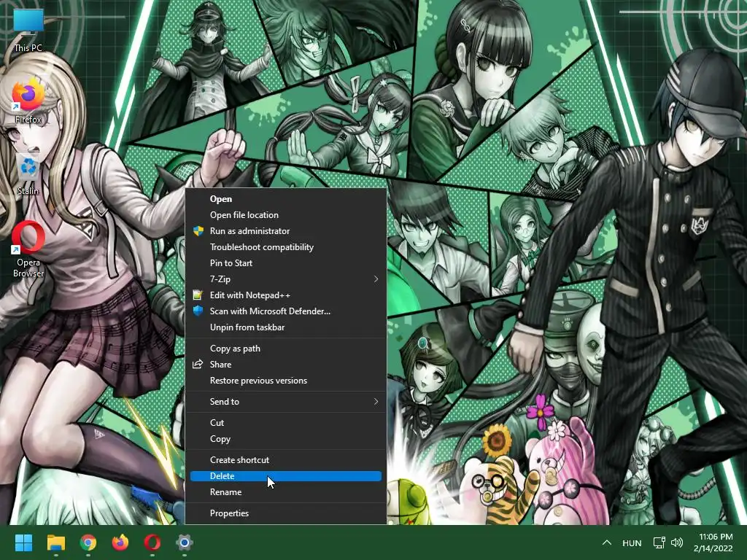Select Restore previous versions

pyautogui.click(x=286, y=381)
